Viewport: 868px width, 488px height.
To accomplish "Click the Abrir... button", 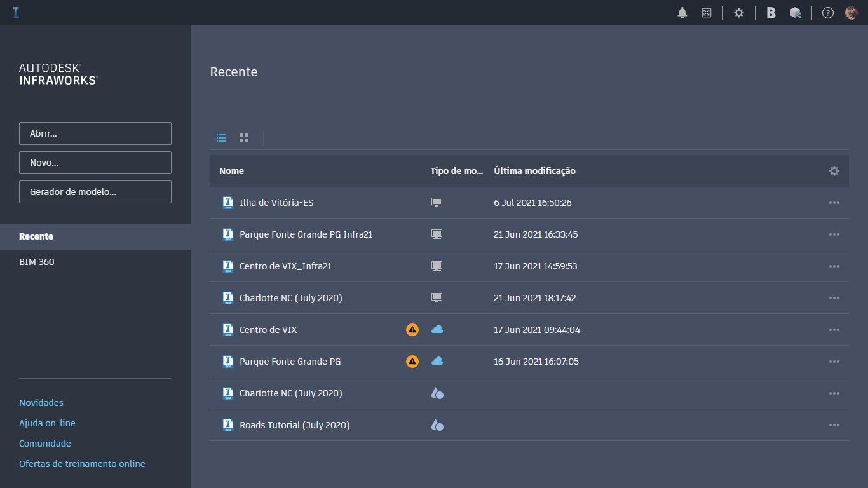I will point(95,133).
